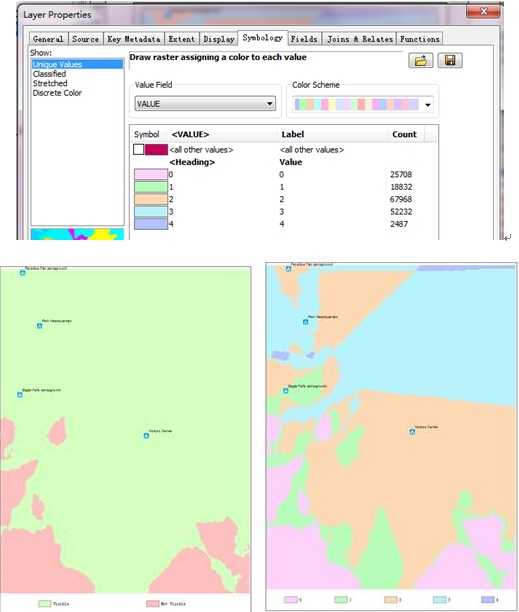Click the save symbology disk icon
Viewport: 519px width, 612px height.
click(450, 60)
